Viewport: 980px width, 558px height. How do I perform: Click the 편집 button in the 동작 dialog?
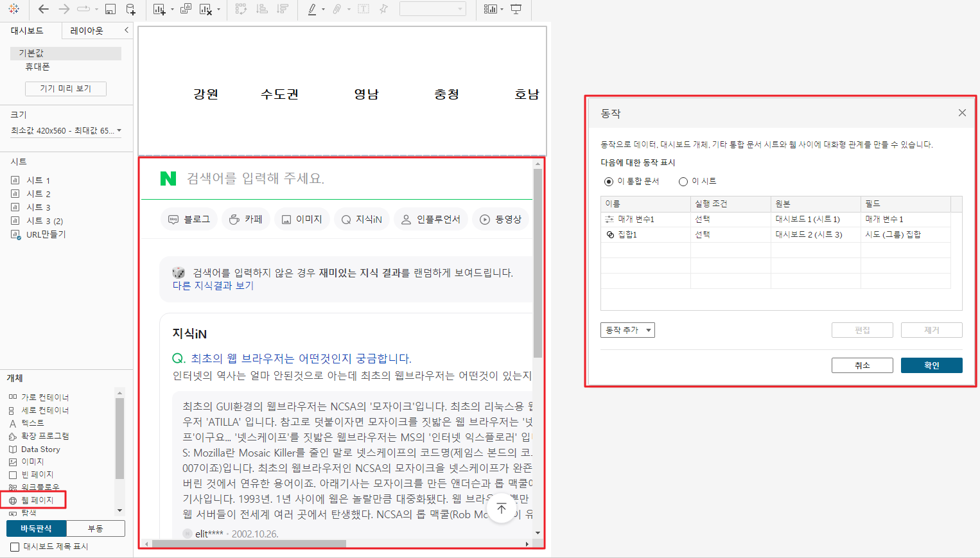862,330
